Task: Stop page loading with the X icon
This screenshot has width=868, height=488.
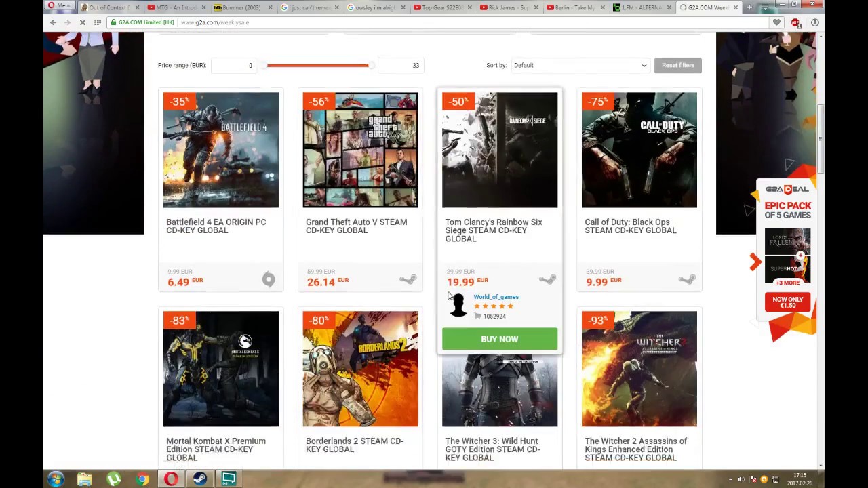Action: [82, 22]
